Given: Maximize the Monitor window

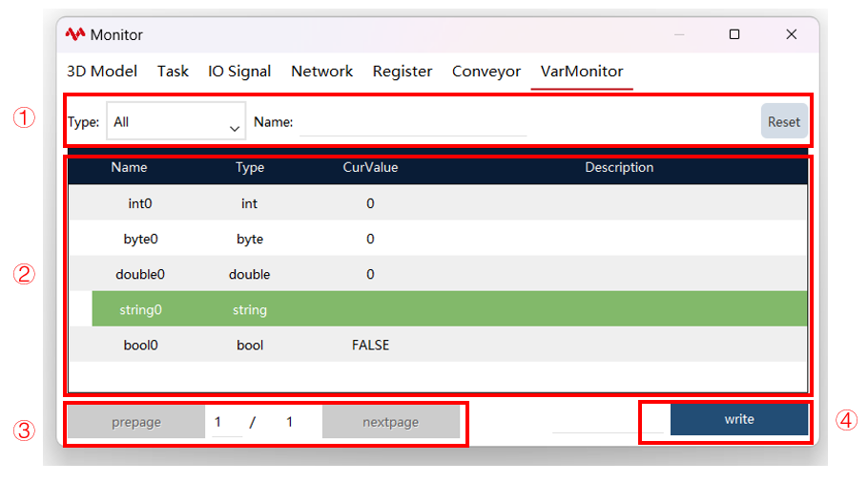Looking at the screenshot, I should [x=734, y=34].
